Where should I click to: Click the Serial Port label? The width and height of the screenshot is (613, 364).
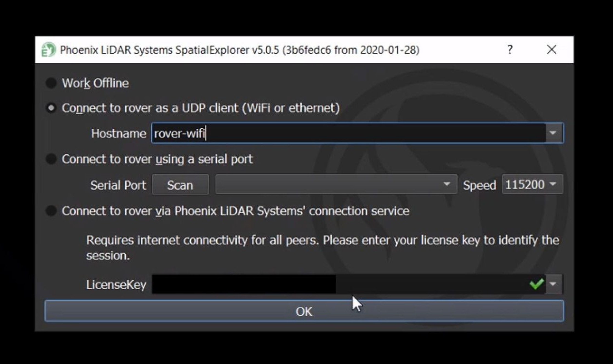(118, 185)
